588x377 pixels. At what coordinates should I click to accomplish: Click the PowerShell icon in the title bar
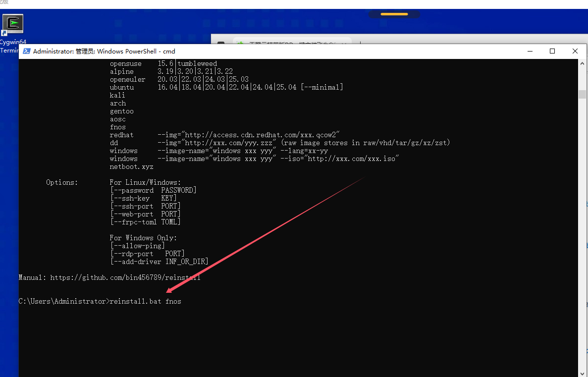[x=26, y=51]
